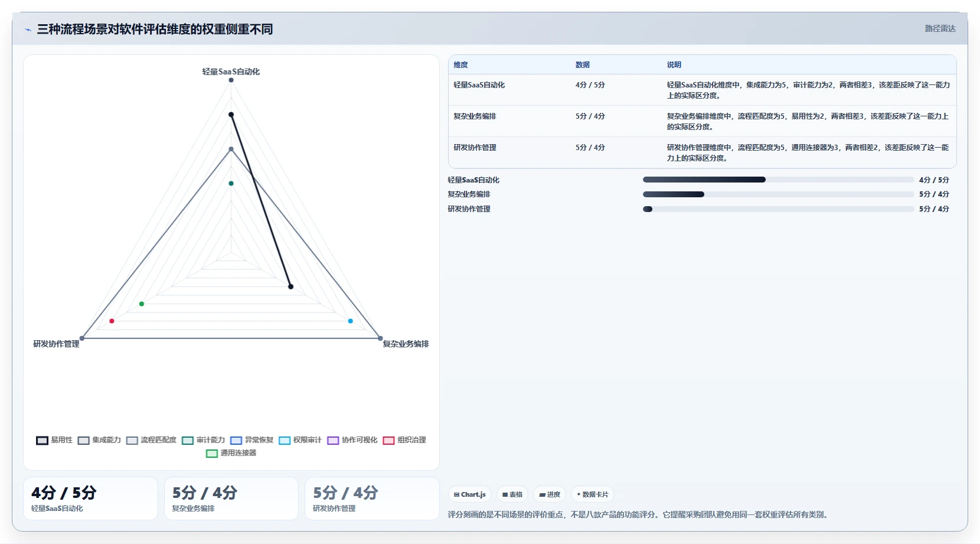
Task: Click the 研发协作管理 progress bar
Action: click(x=778, y=209)
